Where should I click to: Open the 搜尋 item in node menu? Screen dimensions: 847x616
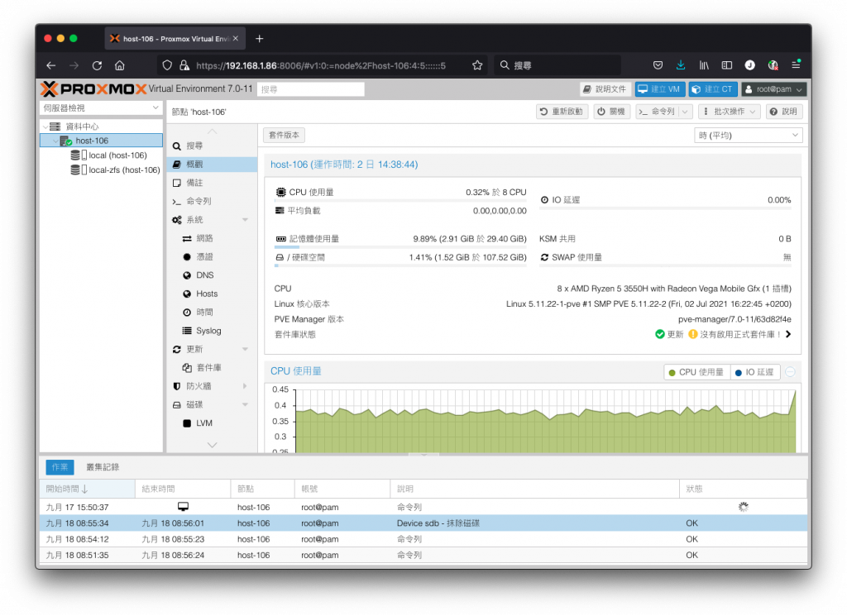click(212, 146)
